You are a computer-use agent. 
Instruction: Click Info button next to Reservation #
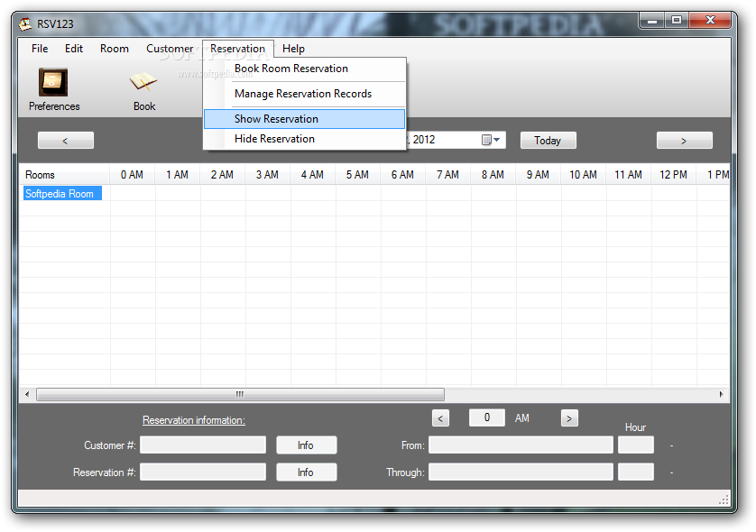[306, 472]
